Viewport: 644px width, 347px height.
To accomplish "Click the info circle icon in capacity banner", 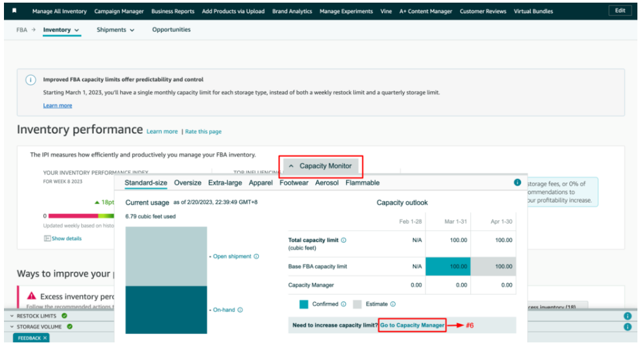I will (x=31, y=80).
